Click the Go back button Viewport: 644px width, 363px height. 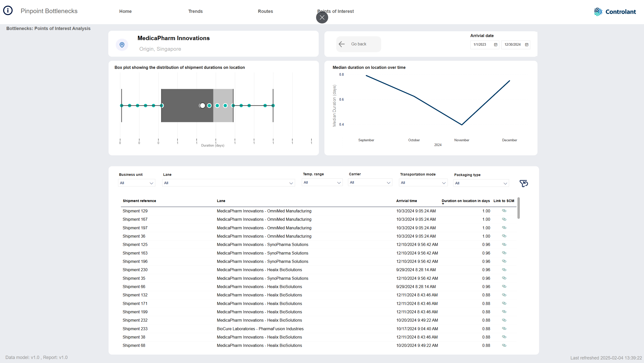point(358,44)
